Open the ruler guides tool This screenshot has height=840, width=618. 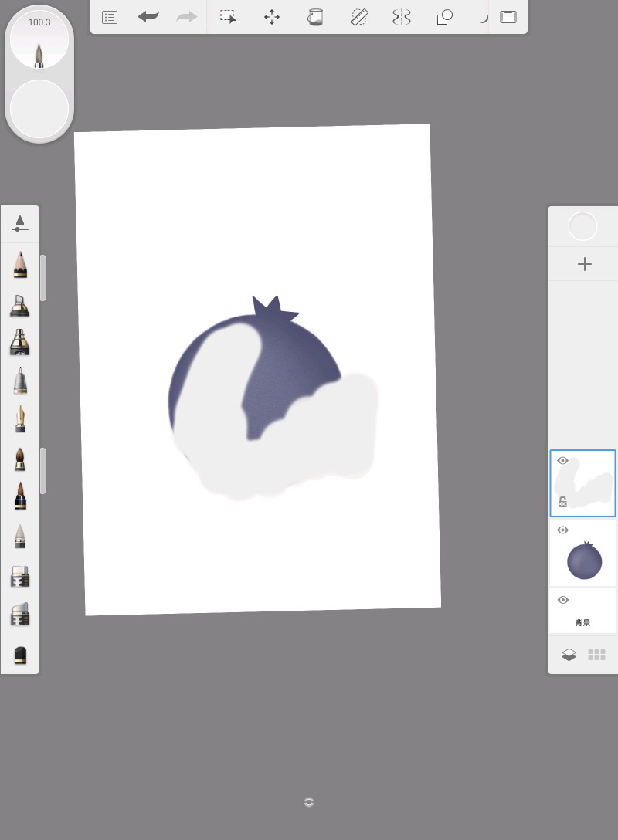359,17
